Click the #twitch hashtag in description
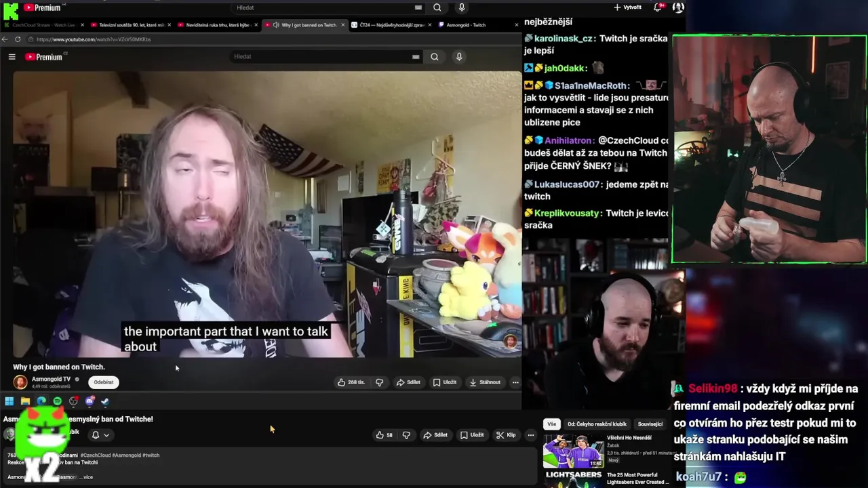The image size is (868, 488). 151,455
